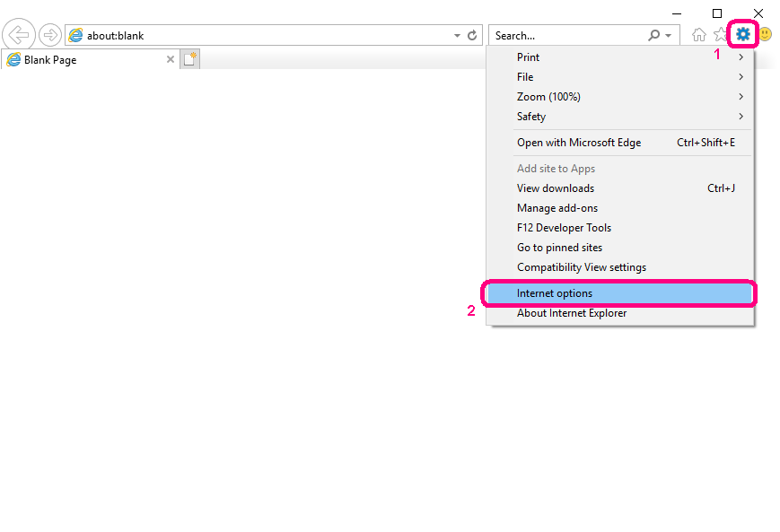
Task: Choose View downloads from menu
Action: click(x=620, y=188)
